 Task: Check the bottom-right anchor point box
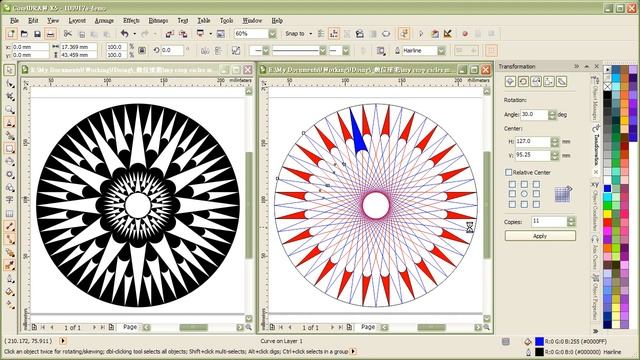click(536, 204)
